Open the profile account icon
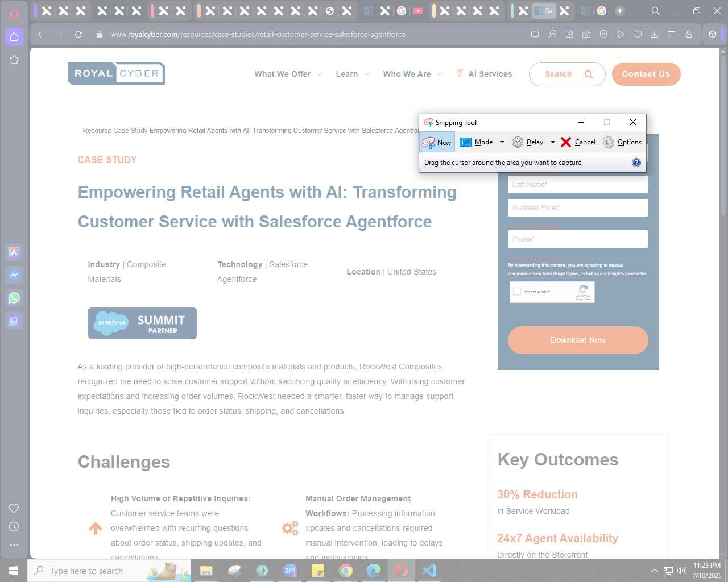 coord(689,34)
